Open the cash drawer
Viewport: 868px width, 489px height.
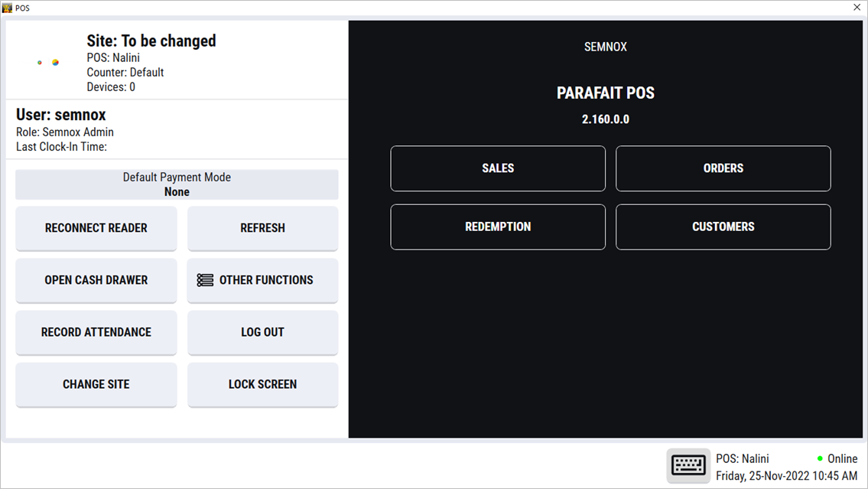point(96,280)
